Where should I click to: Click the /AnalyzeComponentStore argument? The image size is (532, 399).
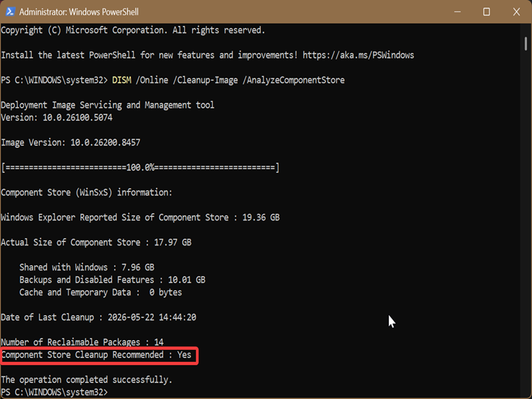293,80
